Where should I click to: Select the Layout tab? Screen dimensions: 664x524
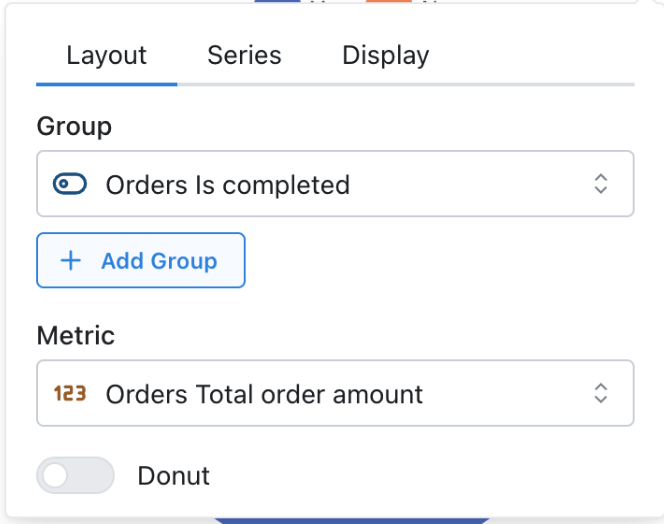[106, 55]
